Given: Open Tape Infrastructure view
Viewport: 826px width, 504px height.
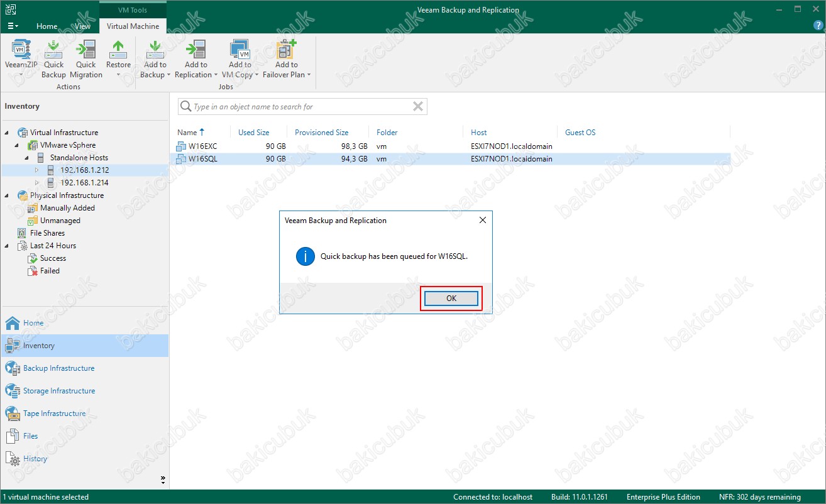Looking at the screenshot, I should pos(84,414).
